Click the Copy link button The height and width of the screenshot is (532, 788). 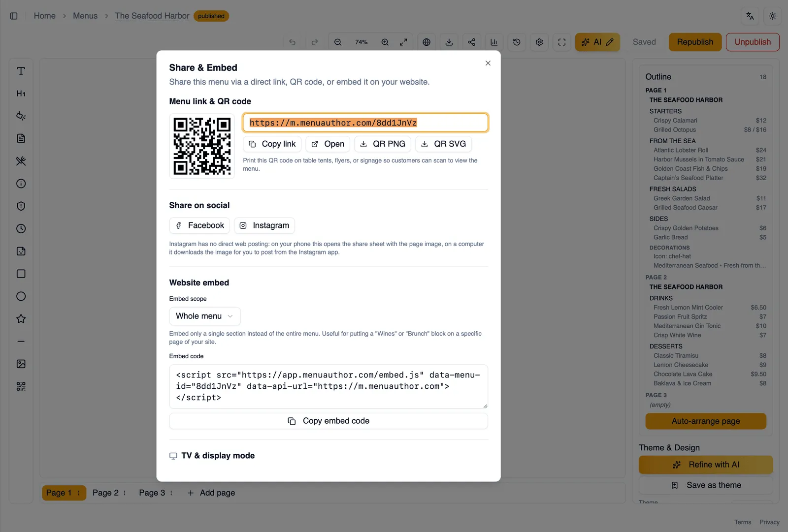(x=272, y=144)
